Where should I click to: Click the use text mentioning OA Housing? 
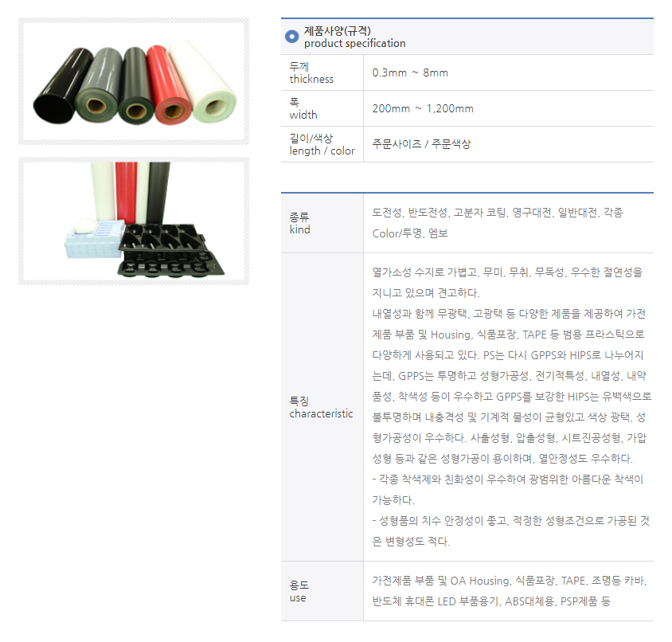click(x=510, y=591)
